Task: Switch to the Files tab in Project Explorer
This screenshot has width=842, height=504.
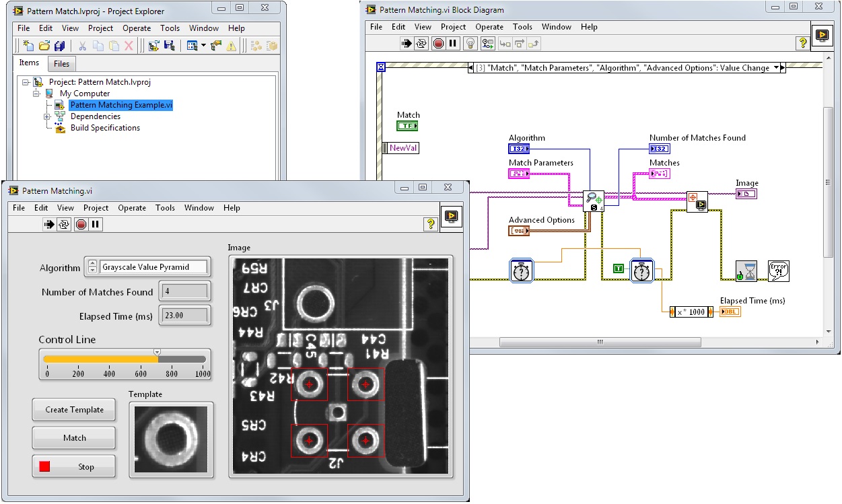Action: pyautogui.click(x=61, y=63)
